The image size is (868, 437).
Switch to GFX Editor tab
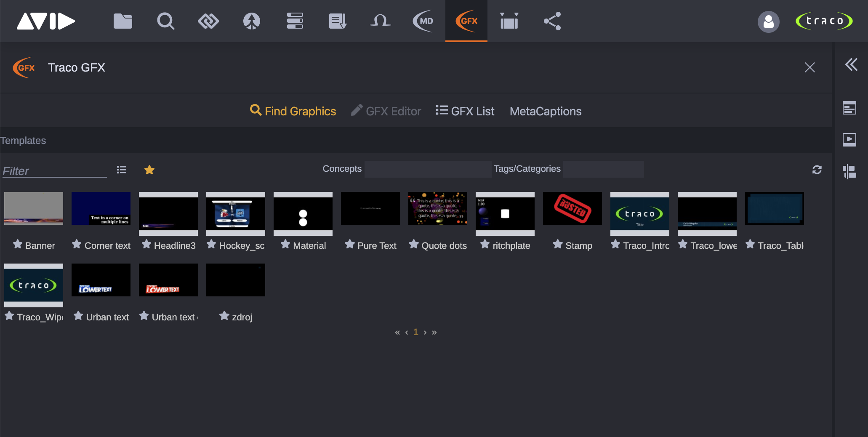tap(386, 111)
